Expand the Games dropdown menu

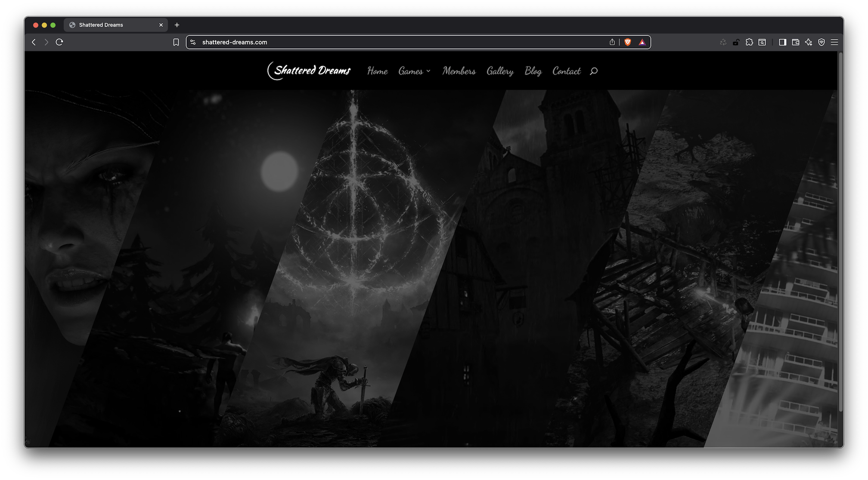pyautogui.click(x=414, y=71)
